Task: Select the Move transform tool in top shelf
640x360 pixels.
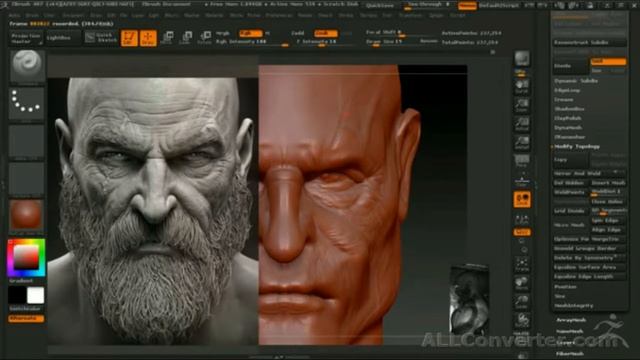Action: [x=167, y=38]
